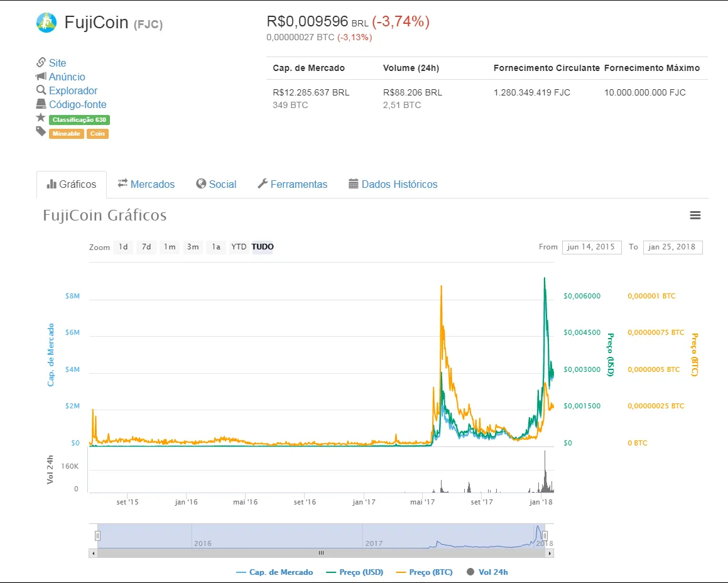
Task: Click the 10.000.000.000 FJC maximum supply value
Action: point(645,92)
